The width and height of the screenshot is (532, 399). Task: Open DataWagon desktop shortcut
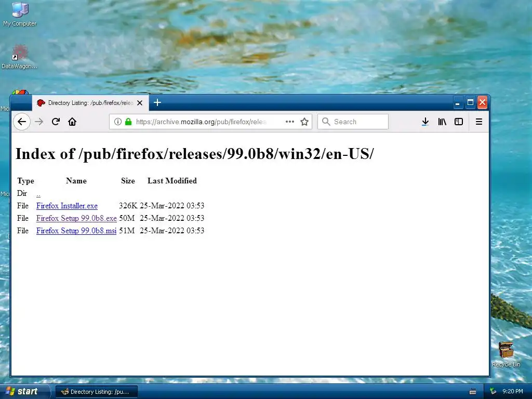(19, 57)
